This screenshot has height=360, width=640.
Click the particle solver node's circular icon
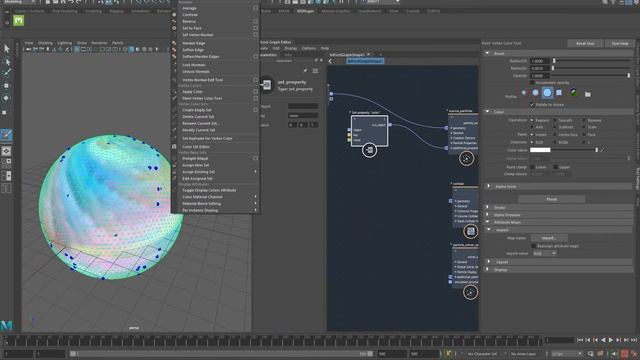(470, 292)
